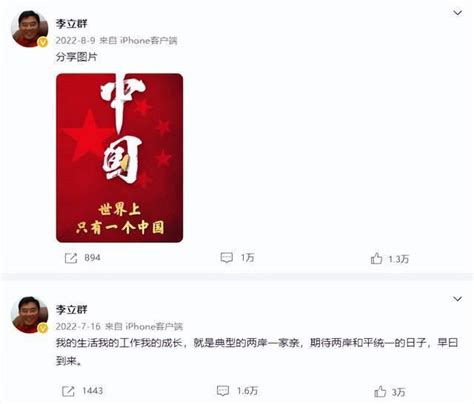
Task: Click the repost icon on the 2022-8-9 post
Action: coord(71,258)
